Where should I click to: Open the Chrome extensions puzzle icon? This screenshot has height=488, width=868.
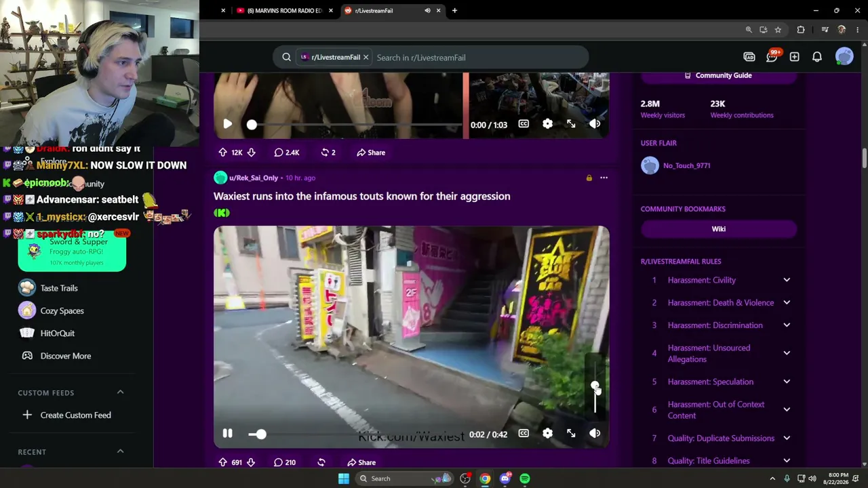click(x=801, y=30)
